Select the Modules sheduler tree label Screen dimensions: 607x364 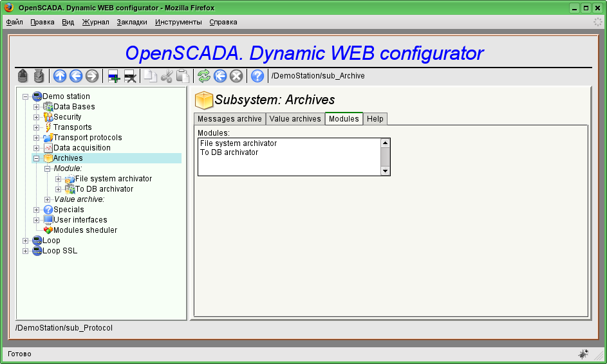point(85,230)
